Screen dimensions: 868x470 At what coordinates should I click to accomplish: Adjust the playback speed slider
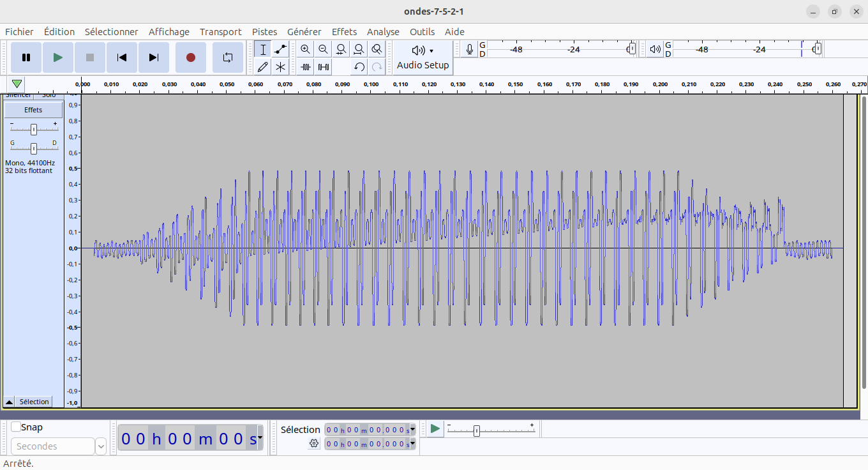pyautogui.click(x=477, y=431)
